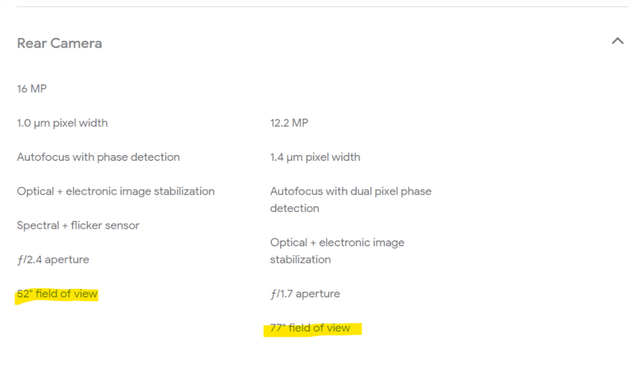The height and width of the screenshot is (370, 640).
Task: Click the highlighted 52° field of view
Action: (57, 294)
